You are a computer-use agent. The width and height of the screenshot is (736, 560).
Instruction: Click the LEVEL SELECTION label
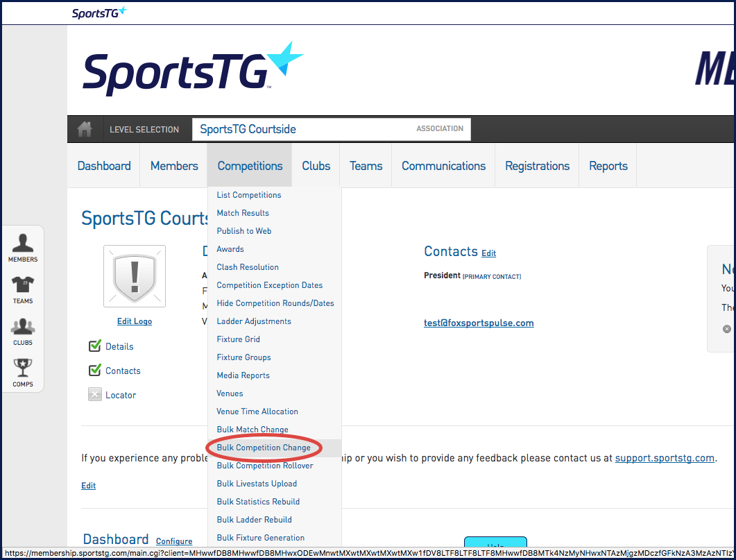tap(144, 130)
